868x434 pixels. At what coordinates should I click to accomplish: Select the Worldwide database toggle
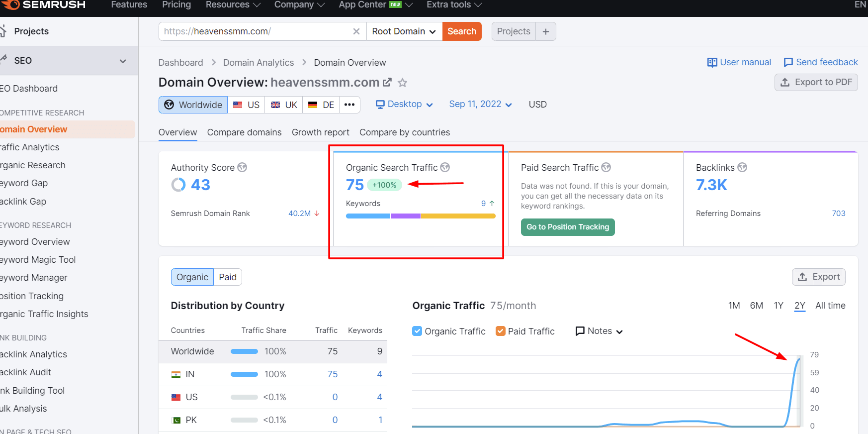[193, 105]
